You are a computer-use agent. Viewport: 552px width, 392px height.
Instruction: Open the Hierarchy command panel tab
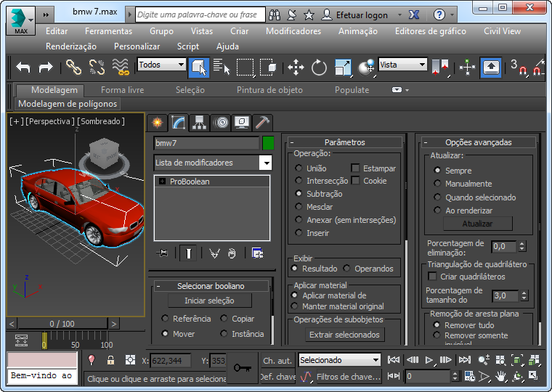(x=200, y=122)
